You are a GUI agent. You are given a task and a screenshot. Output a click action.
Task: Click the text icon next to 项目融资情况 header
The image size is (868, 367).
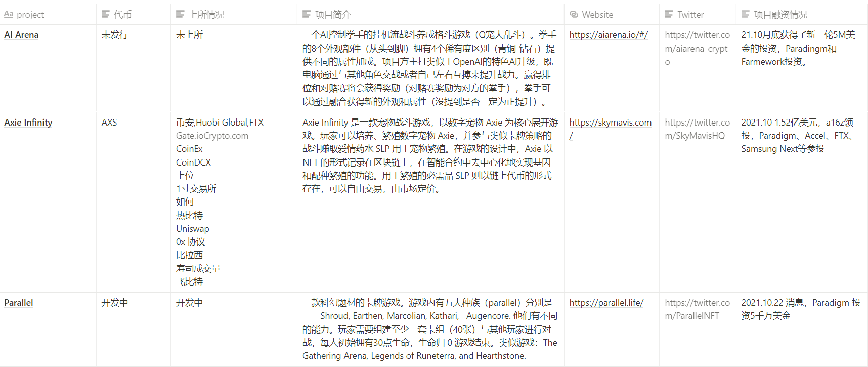(746, 15)
